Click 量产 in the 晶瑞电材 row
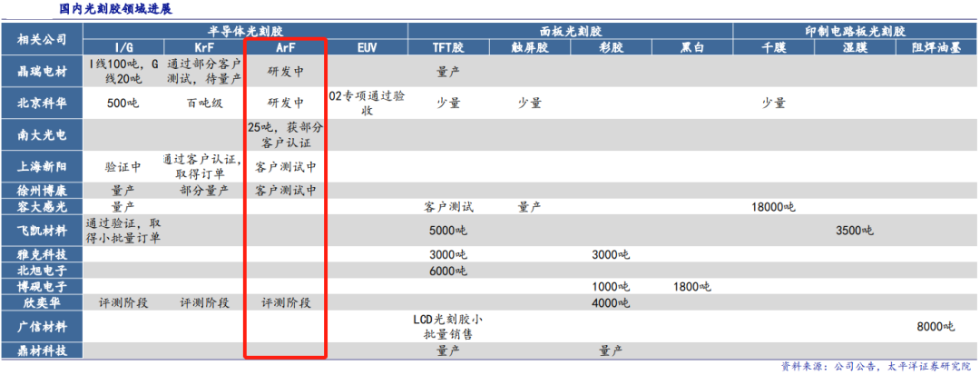This screenshot has height=375, width=980. click(449, 71)
